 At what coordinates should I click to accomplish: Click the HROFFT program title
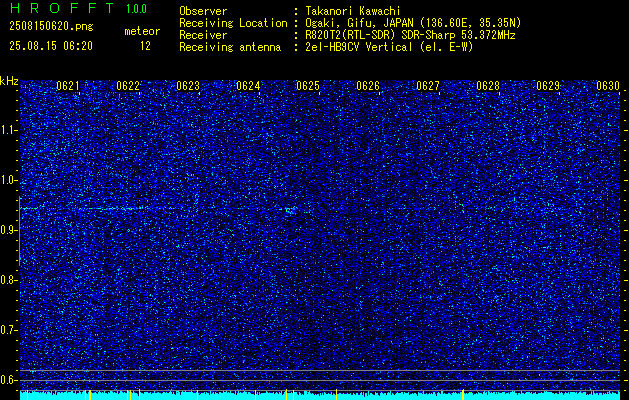point(62,8)
